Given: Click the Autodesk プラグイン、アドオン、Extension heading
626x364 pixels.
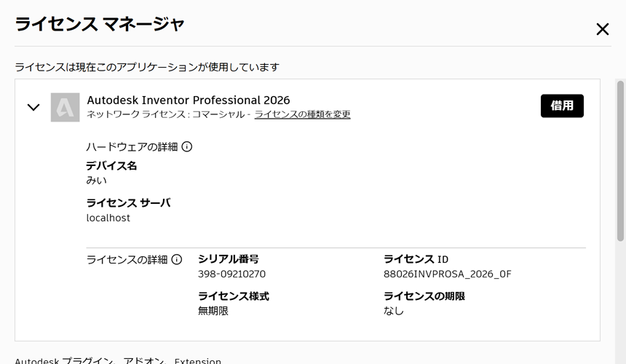Looking at the screenshot, I should pos(118,360).
